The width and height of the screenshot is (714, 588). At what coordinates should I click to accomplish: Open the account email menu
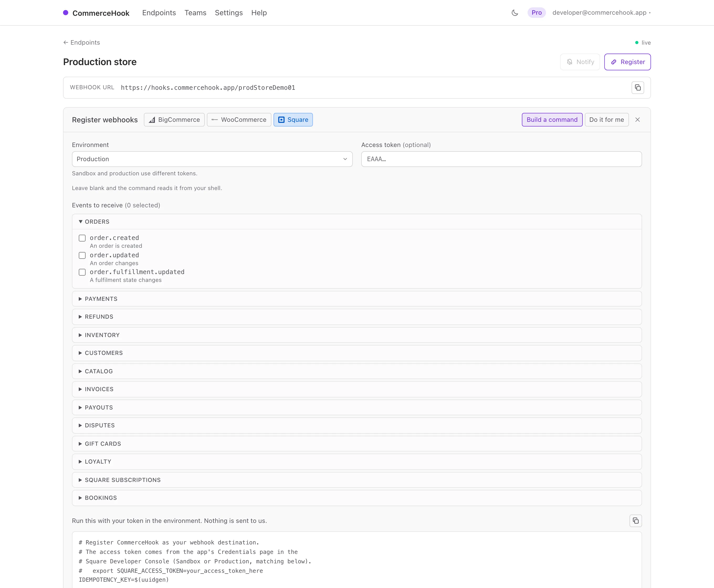601,13
